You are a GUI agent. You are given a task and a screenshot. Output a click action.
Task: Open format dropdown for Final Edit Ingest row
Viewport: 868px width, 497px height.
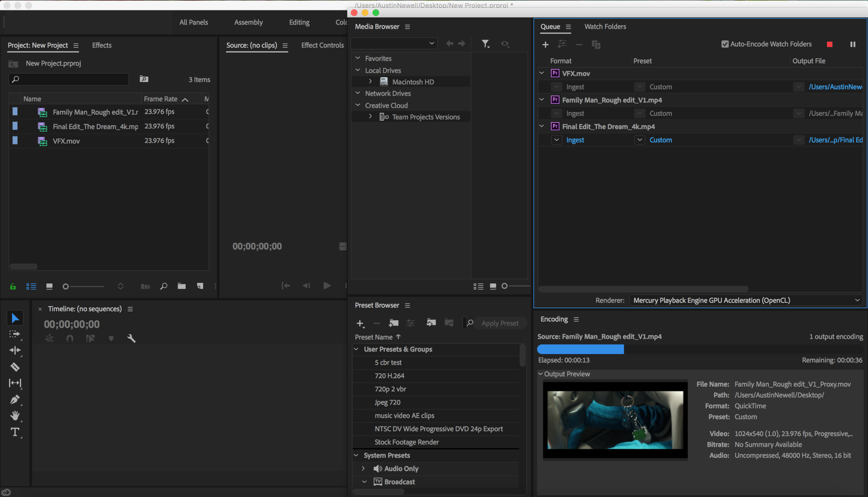557,140
